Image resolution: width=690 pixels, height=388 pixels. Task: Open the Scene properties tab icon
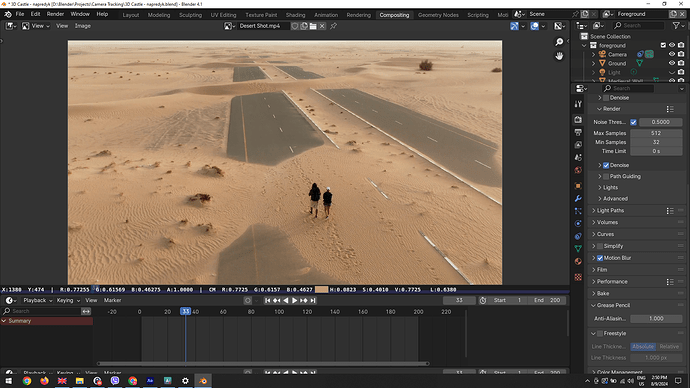578,157
